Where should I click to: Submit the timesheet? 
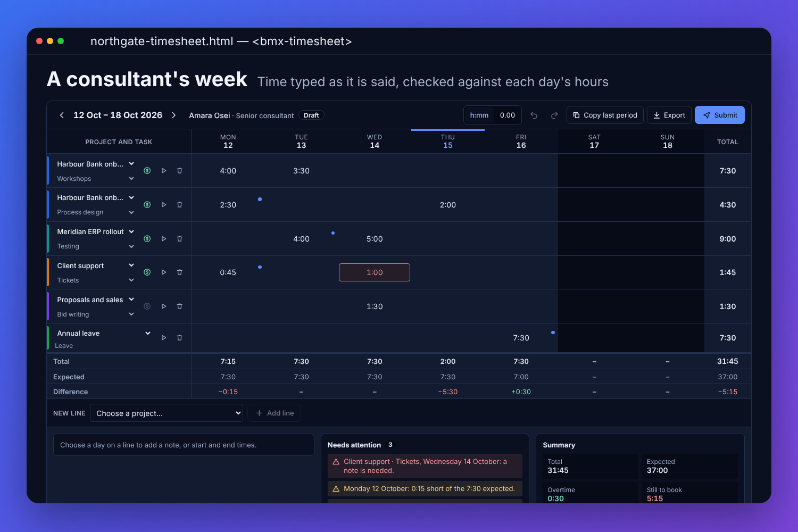coord(720,115)
